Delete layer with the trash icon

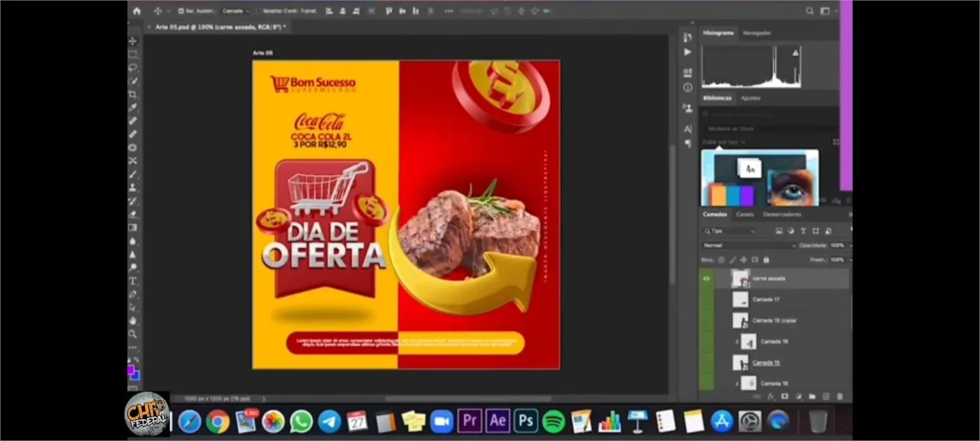839,397
